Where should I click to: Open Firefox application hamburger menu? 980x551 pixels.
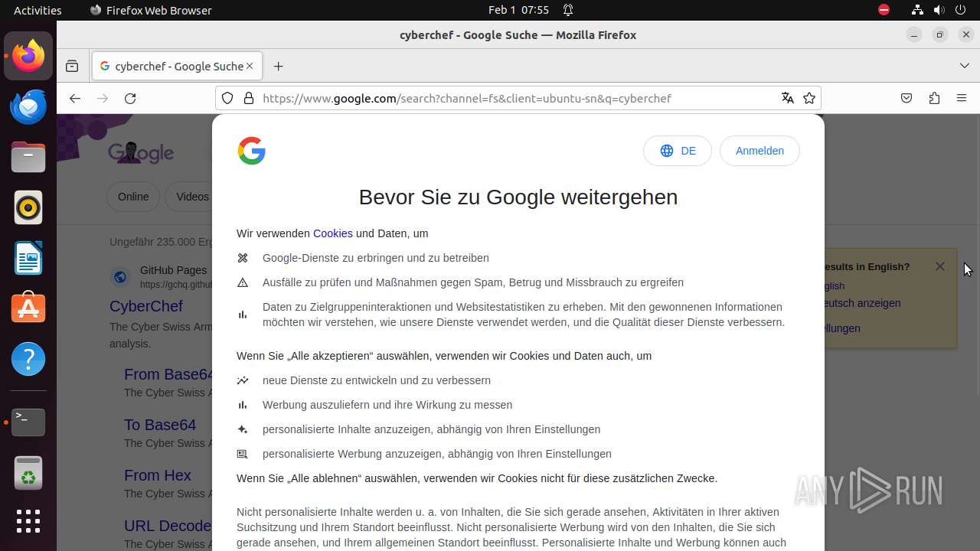pos(962,98)
